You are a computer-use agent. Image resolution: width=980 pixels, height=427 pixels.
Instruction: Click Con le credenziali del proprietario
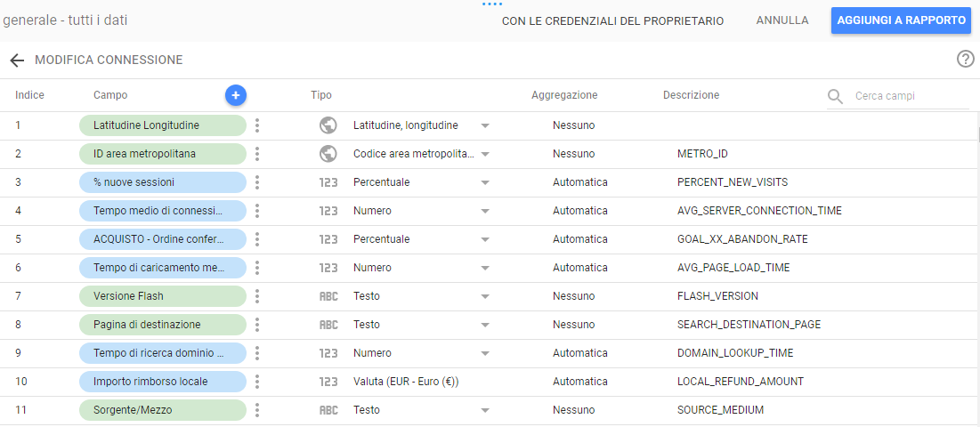[612, 20]
